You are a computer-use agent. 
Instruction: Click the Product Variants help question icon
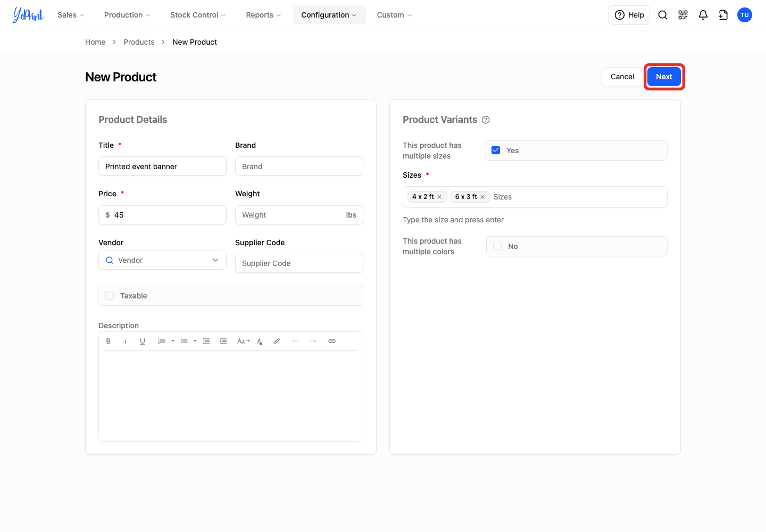(486, 120)
